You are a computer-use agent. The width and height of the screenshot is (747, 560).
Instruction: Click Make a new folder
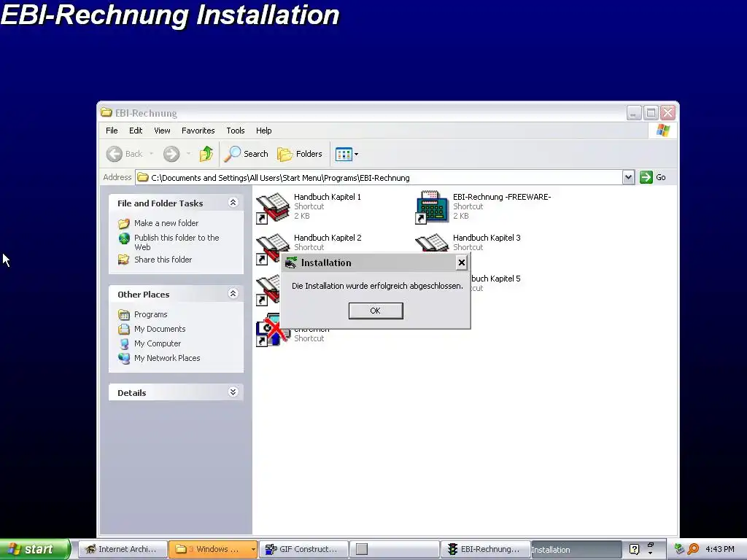[x=166, y=223]
